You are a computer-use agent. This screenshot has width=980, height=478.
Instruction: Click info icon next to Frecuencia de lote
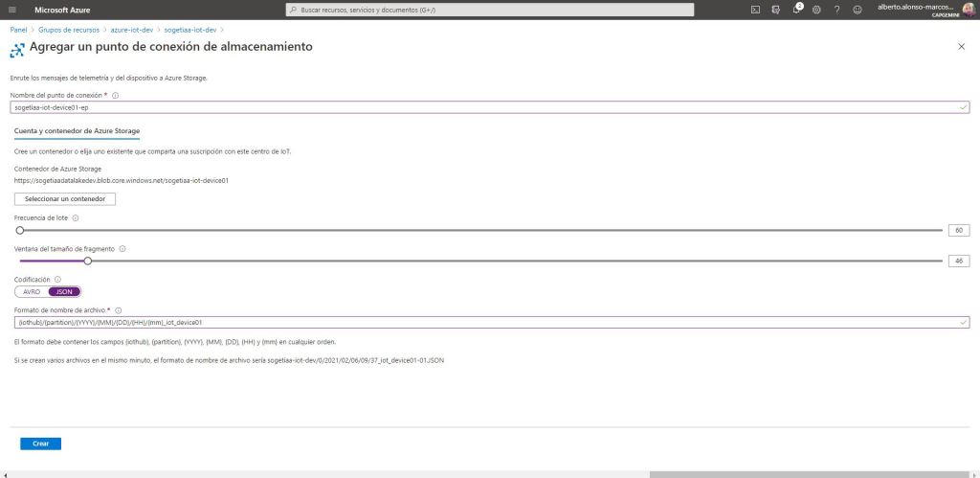click(76, 218)
